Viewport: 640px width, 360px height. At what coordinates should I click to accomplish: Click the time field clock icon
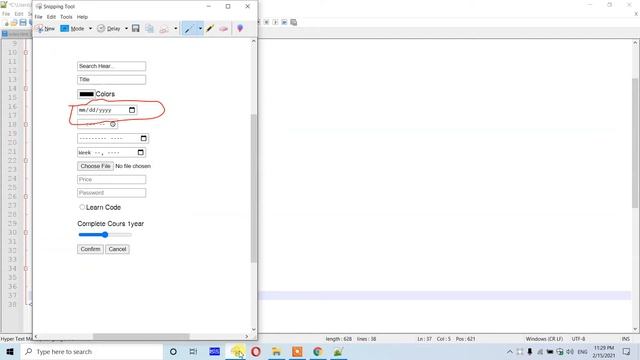pos(113,124)
